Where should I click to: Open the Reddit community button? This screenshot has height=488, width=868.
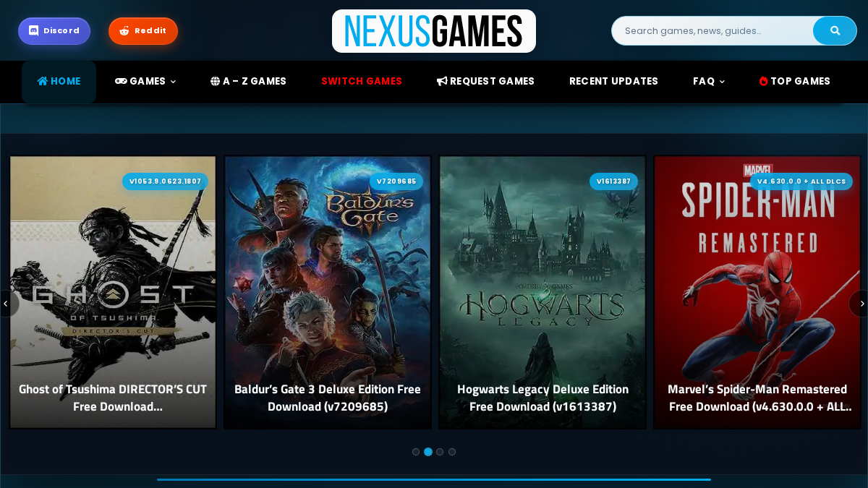[143, 31]
